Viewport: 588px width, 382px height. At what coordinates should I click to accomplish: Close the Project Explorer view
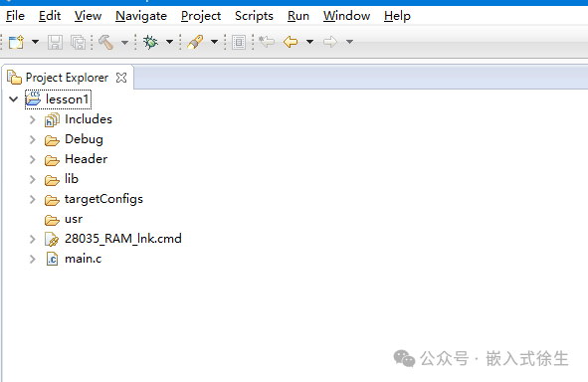click(x=121, y=78)
